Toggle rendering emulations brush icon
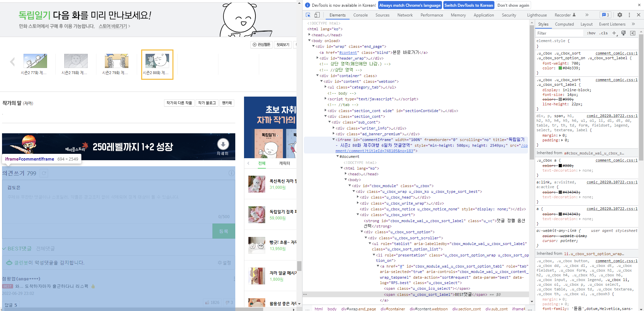Image resolution: width=644 pixels, height=311 pixels. [x=623, y=33]
